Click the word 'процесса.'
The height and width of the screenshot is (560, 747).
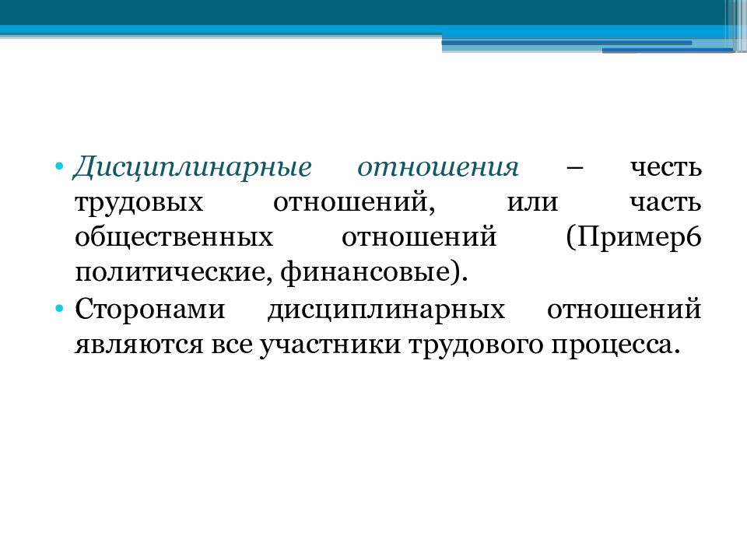tap(615, 346)
